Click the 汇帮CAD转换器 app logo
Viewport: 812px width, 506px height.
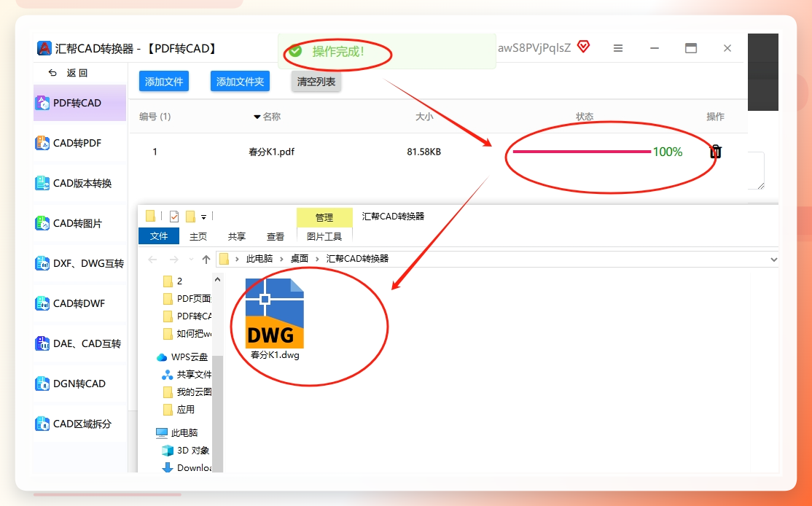pos(44,48)
